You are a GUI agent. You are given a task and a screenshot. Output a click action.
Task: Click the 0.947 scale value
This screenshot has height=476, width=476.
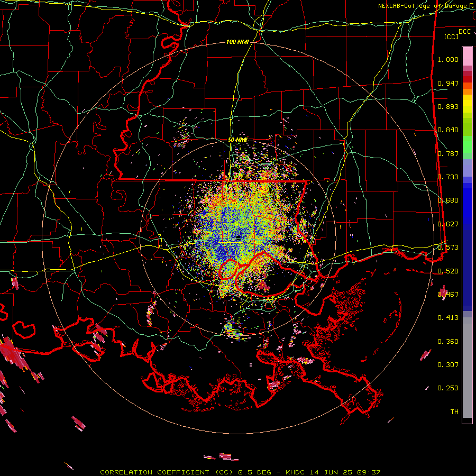[x=448, y=83]
